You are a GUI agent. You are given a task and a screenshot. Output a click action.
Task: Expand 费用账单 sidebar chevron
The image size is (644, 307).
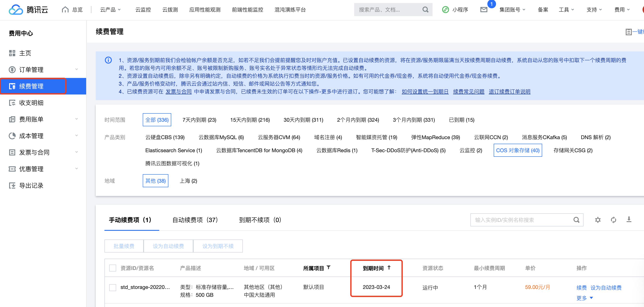(x=77, y=119)
